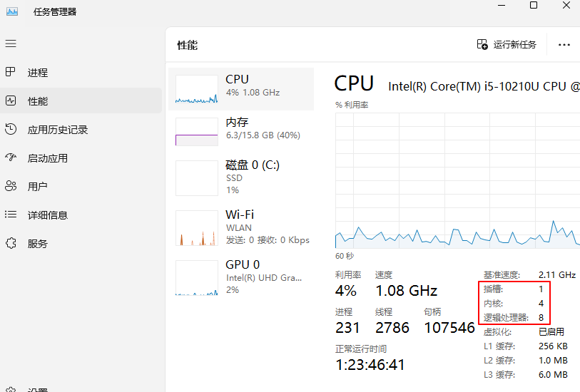Select the 启动应用 startup icon

click(11, 158)
